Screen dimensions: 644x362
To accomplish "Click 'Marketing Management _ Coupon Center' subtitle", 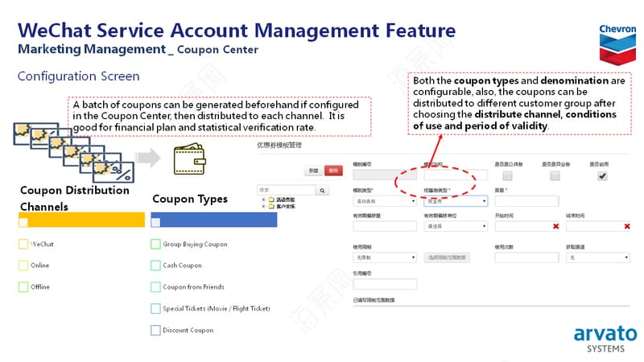I will [138, 49].
